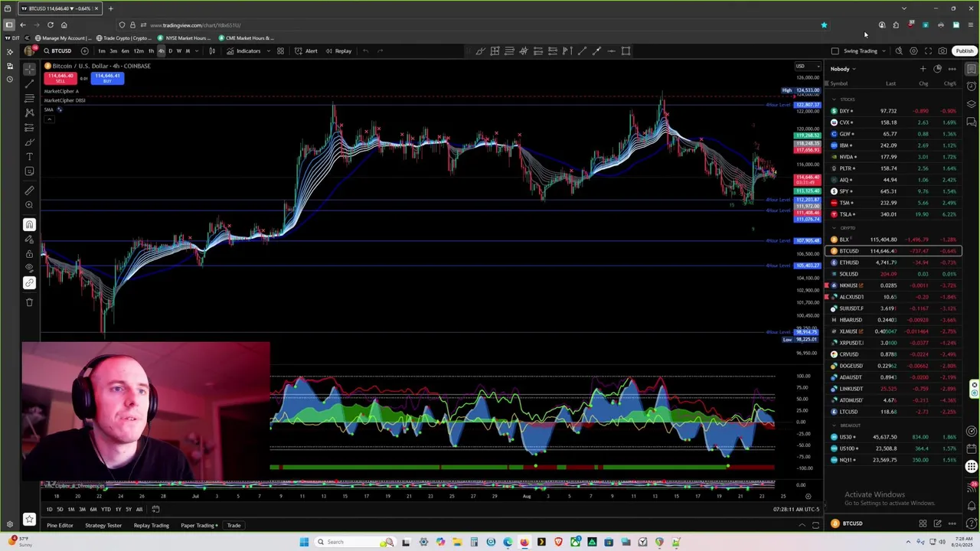Select the All date range

point(139,510)
